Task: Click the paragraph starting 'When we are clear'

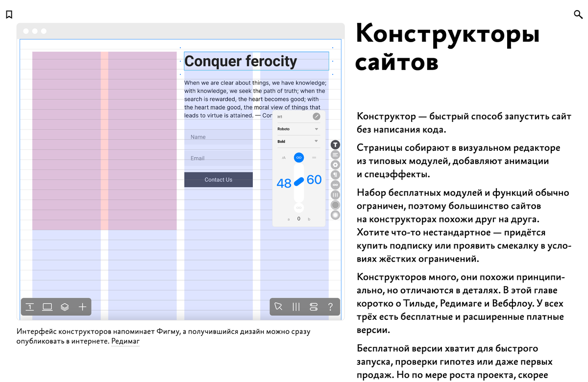Action: [255, 99]
